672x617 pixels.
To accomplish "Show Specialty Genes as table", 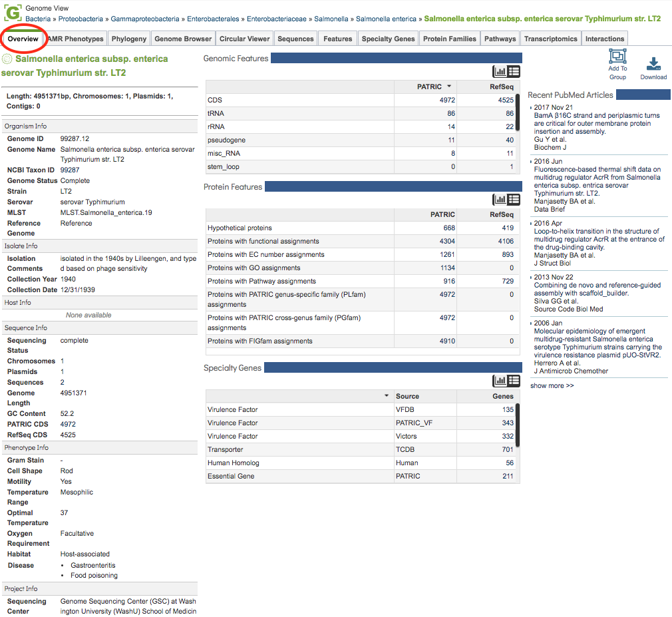I will pos(514,380).
